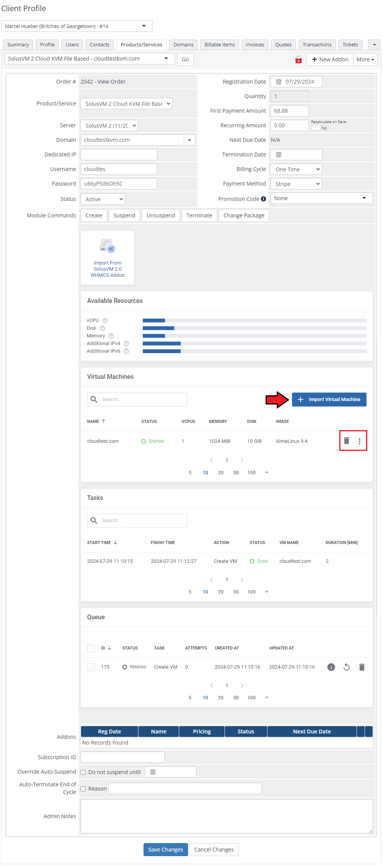Sort Tasks by START TIME arrow

(115, 542)
